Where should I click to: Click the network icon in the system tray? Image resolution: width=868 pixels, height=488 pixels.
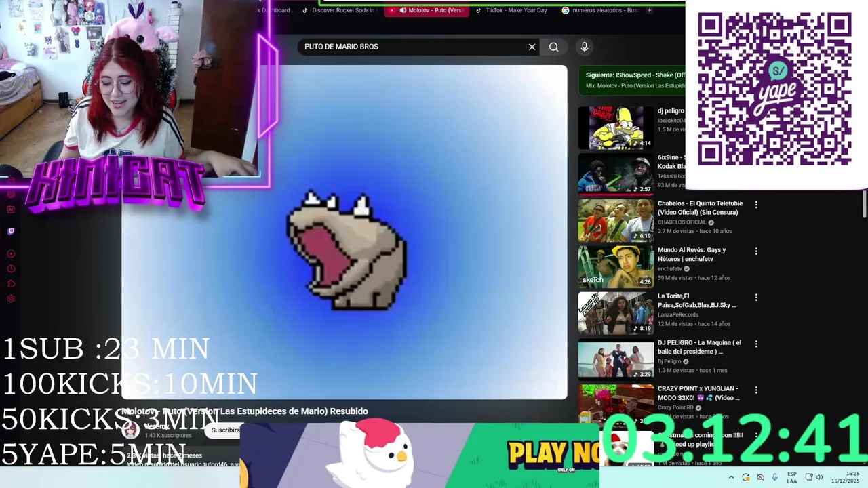click(809, 478)
